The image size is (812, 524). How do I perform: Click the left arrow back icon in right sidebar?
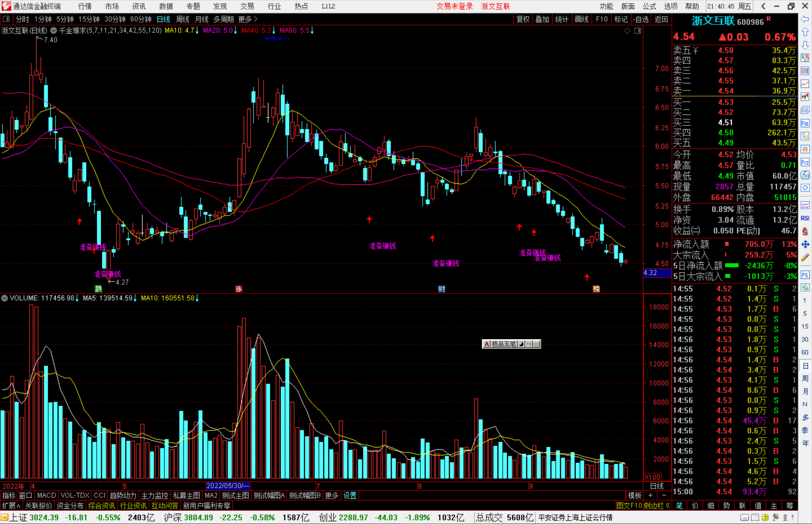click(805, 19)
